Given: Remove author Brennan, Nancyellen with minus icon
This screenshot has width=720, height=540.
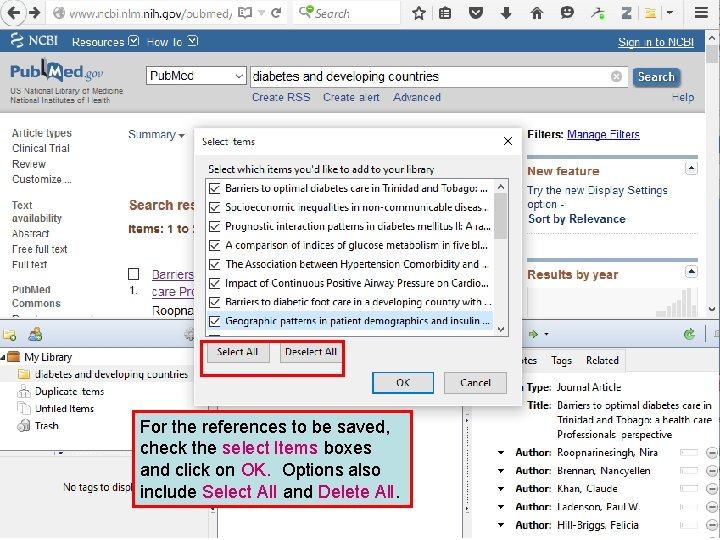Looking at the screenshot, I should [x=711, y=471].
